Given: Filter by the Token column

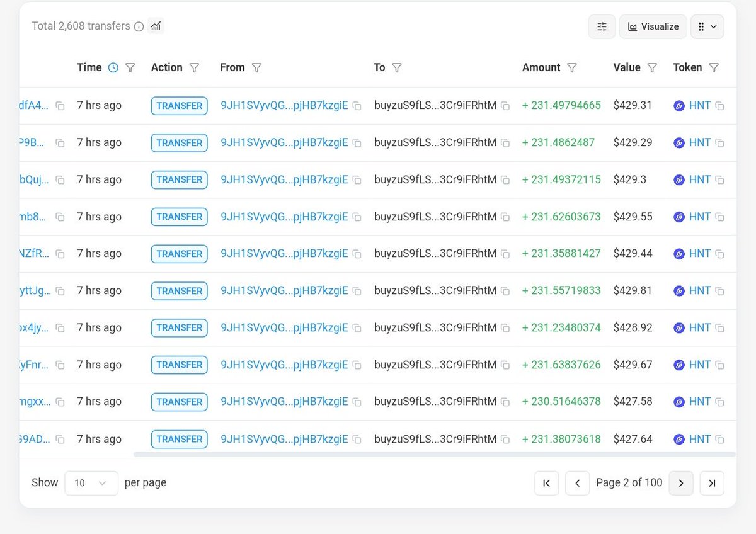Looking at the screenshot, I should pyautogui.click(x=714, y=67).
